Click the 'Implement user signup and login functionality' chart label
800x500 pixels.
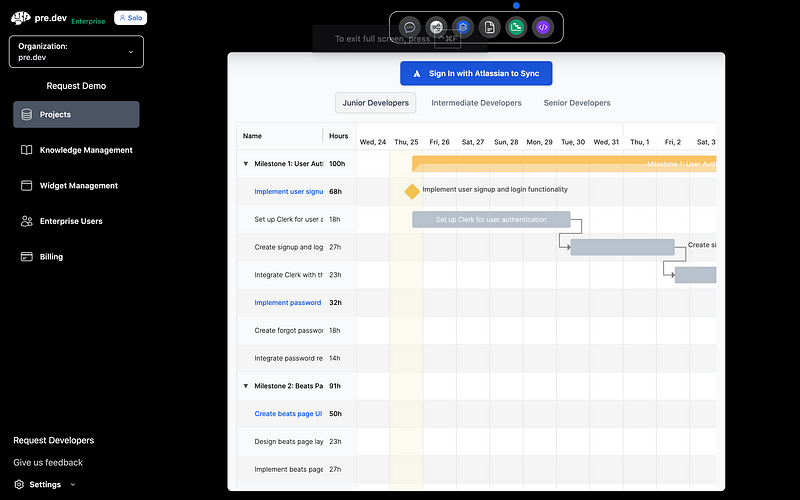click(x=495, y=189)
